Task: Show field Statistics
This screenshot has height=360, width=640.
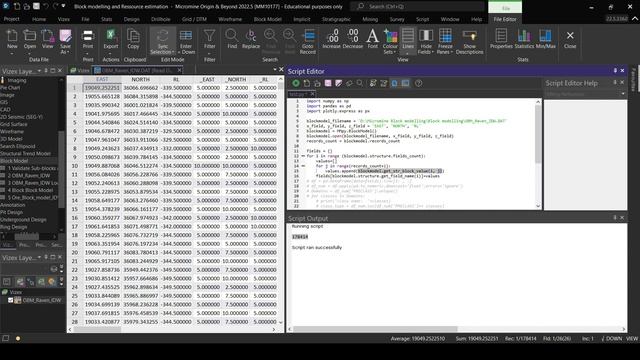Action: click(524, 40)
